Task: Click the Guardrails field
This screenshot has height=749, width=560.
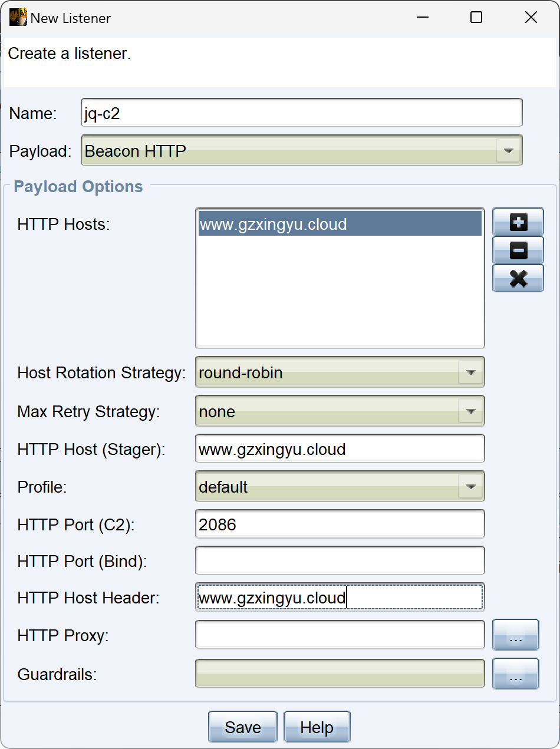Action: tap(340, 674)
